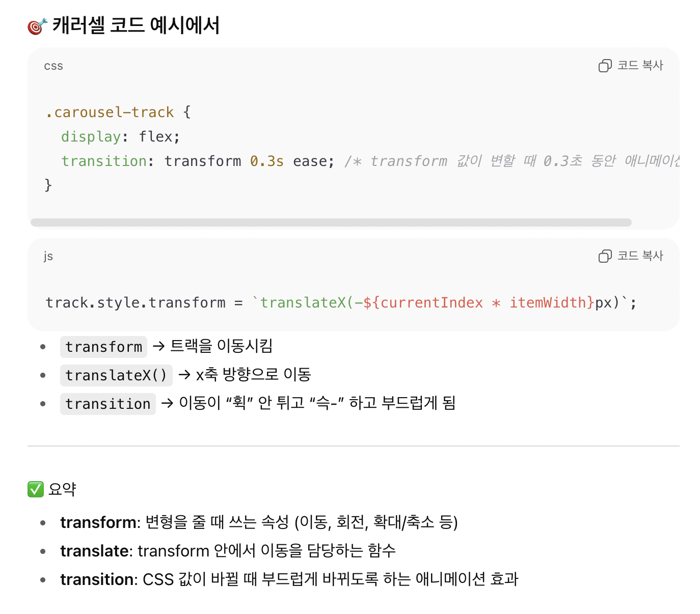Click the green checkmark emoji beside 요약
700x614 pixels.
coord(36,489)
